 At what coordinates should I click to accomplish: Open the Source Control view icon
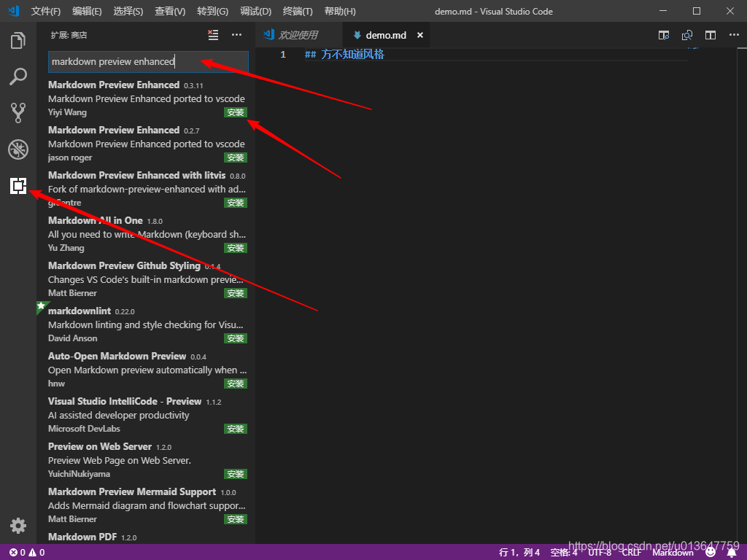(18, 113)
